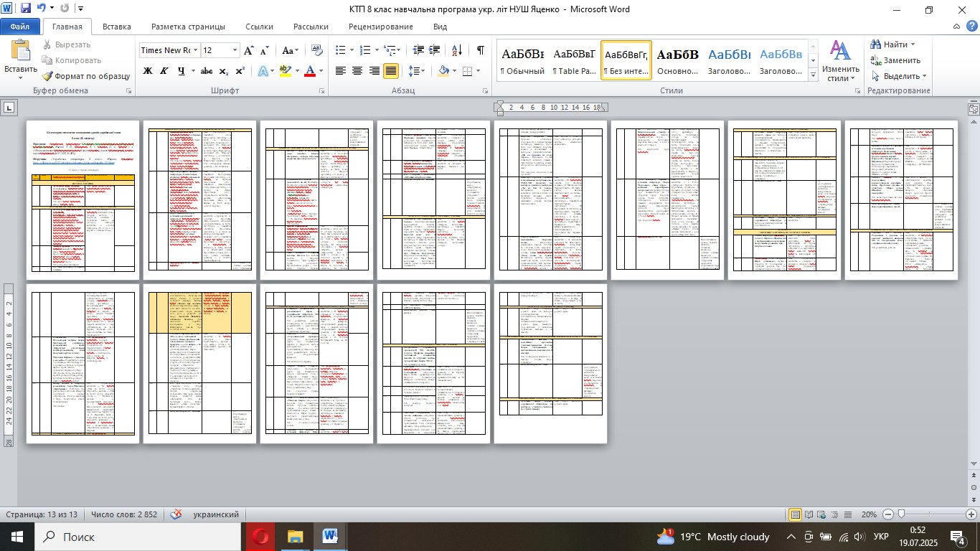The width and height of the screenshot is (980, 551).
Task: Toggle Print Layout view in status bar
Action: click(796, 514)
